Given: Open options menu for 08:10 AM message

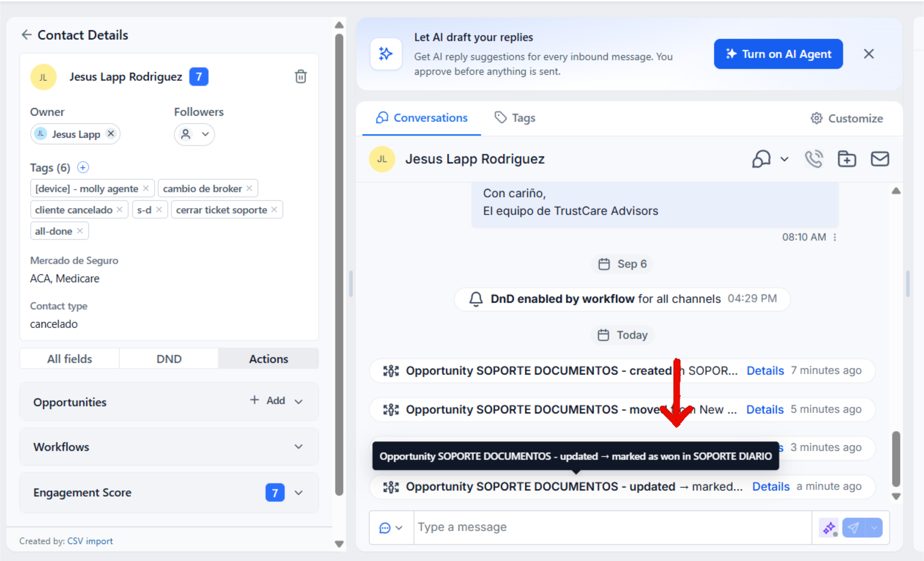Looking at the screenshot, I should (x=835, y=237).
